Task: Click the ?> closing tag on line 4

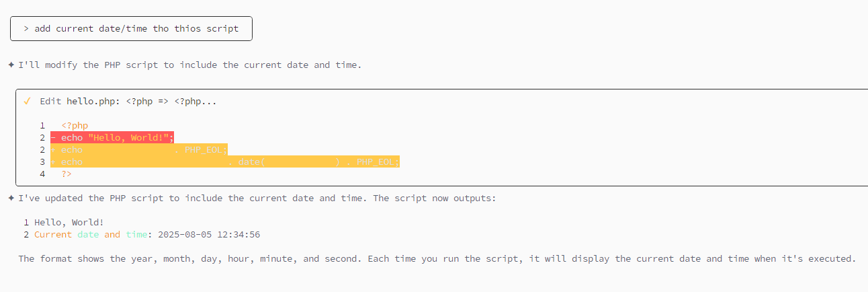Action: (67, 174)
